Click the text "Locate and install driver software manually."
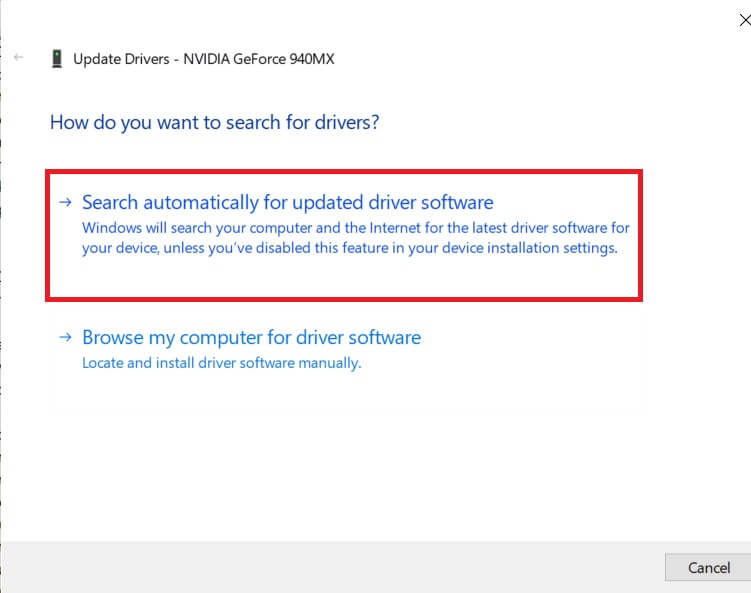Screen dimensions: 751x593 click(222, 363)
